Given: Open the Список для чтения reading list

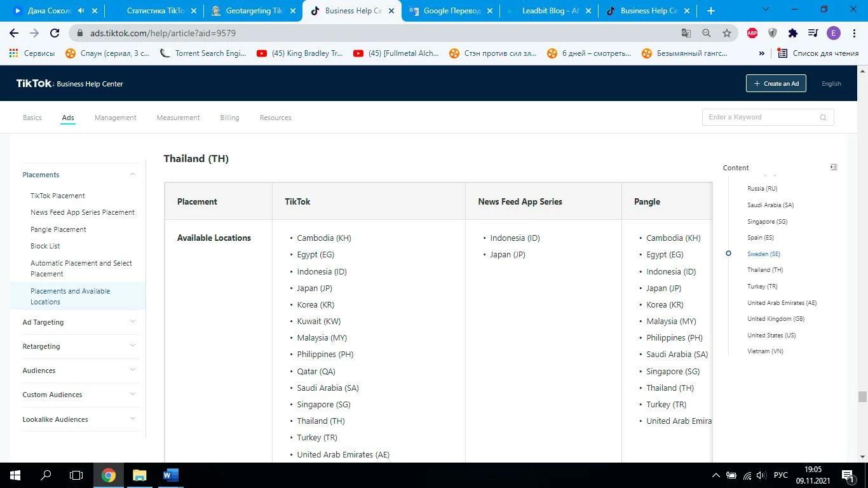Looking at the screenshot, I should click(818, 53).
